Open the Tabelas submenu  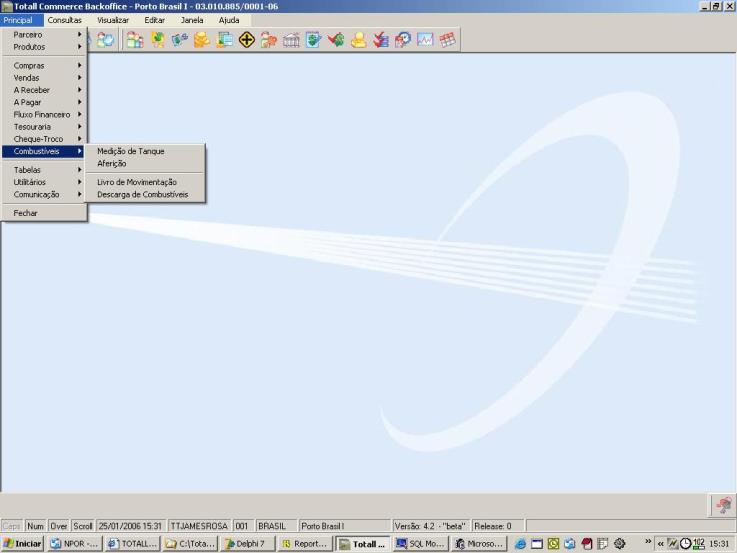44,170
